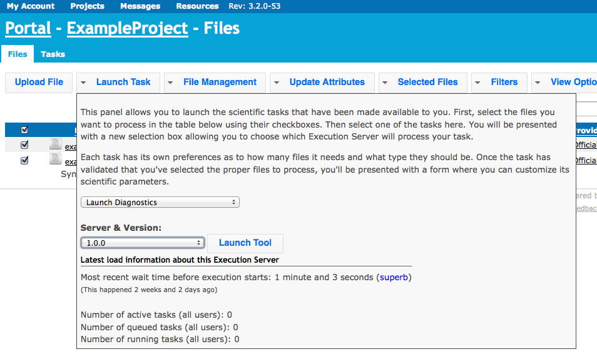The height and width of the screenshot is (364, 597).
Task: Open the Launch Diagnostics task dropdown
Action: pyautogui.click(x=160, y=203)
